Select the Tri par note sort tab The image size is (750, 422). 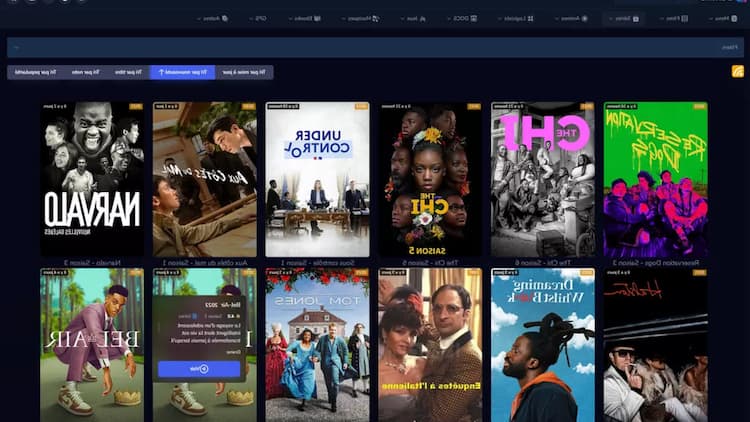click(86, 72)
